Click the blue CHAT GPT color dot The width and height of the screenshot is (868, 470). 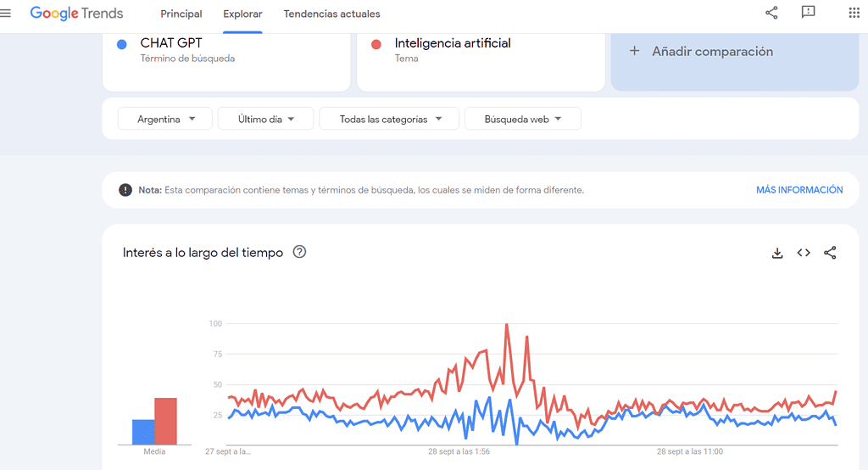[122, 44]
